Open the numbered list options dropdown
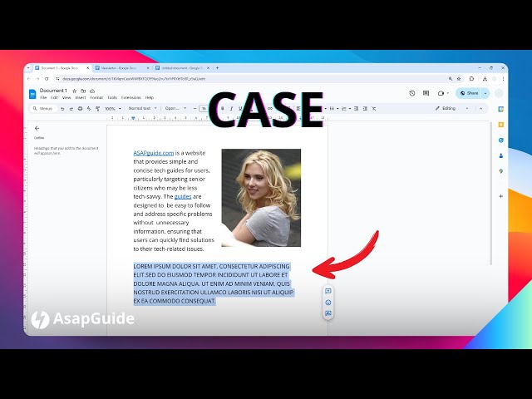Image resolution: width=532 pixels, height=399 pixels. pyautogui.click(x=350, y=109)
